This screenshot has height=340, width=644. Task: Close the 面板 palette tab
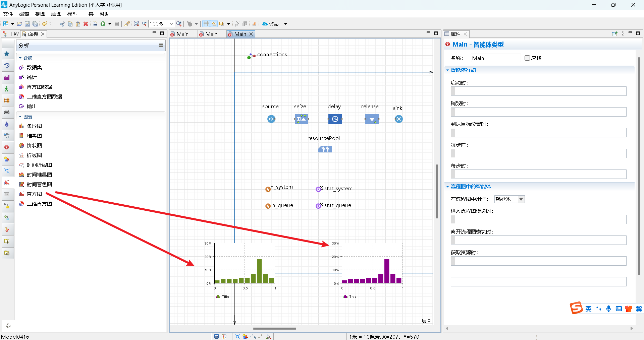[43, 34]
